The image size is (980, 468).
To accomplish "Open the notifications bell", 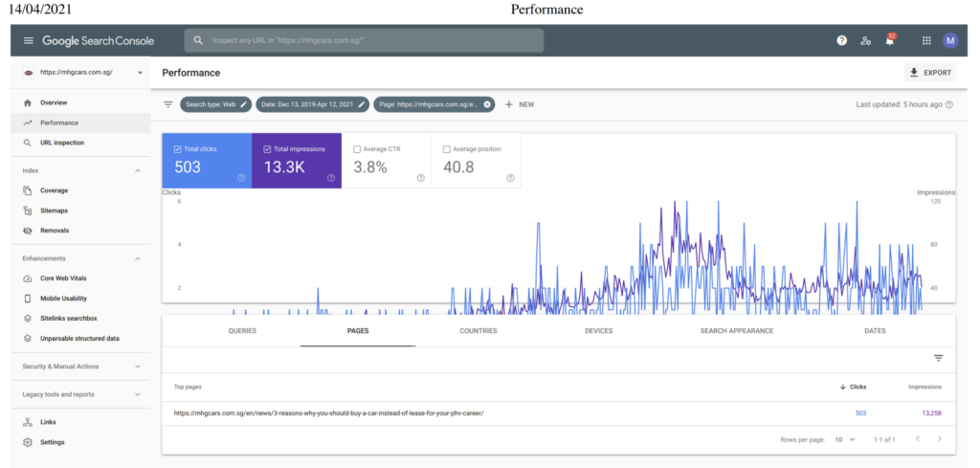I will [890, 40].
